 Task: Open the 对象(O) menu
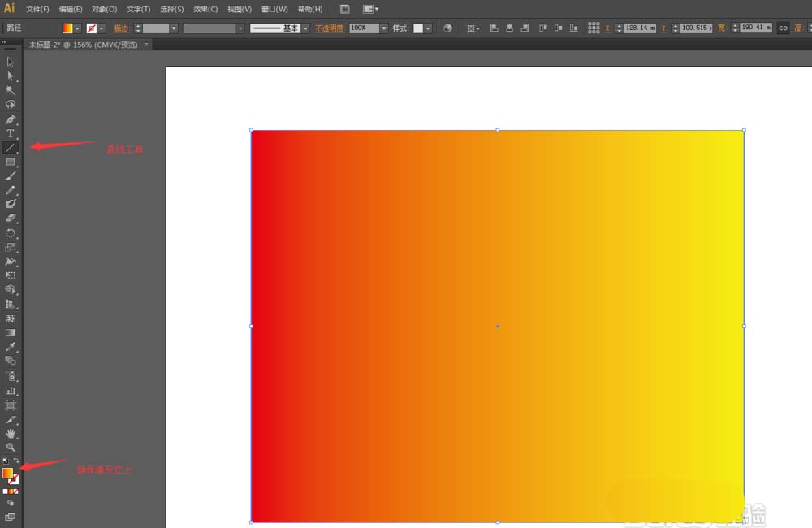pyautogui.click(x=104, y=9)
